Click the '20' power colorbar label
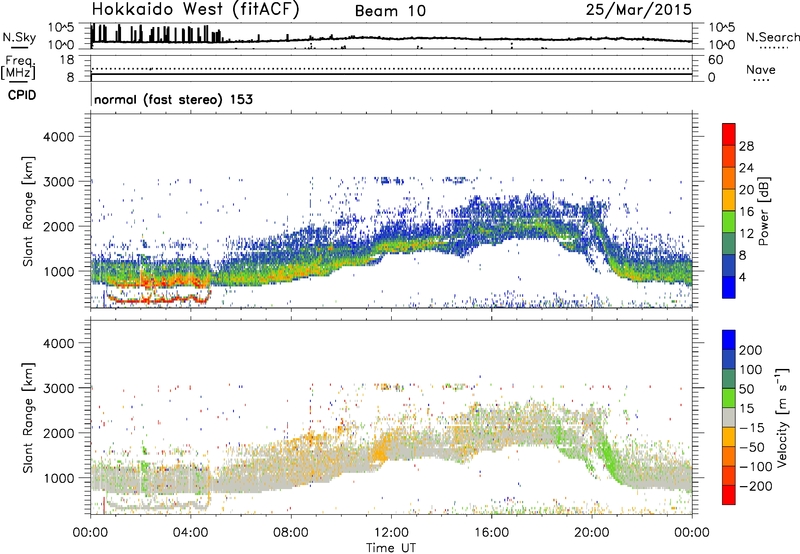 (746, 190)
